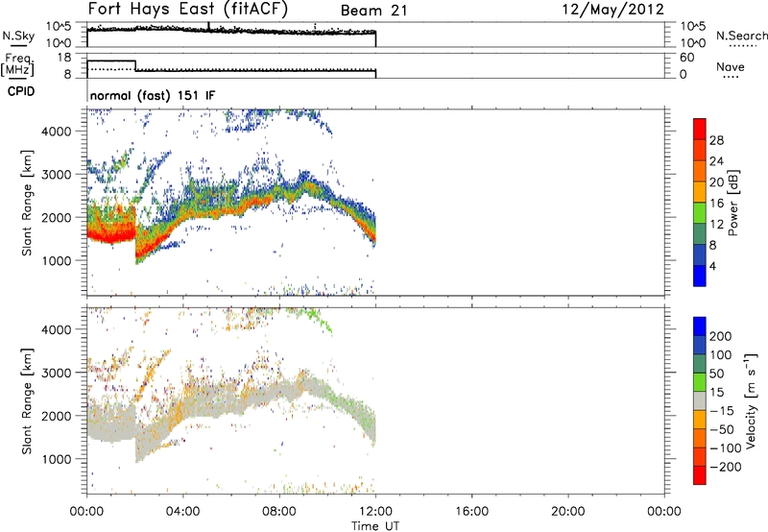The height and width of the screenshot is (532, 768).
Task: Click the '28' power colorbar value
Action: [716, 140]
